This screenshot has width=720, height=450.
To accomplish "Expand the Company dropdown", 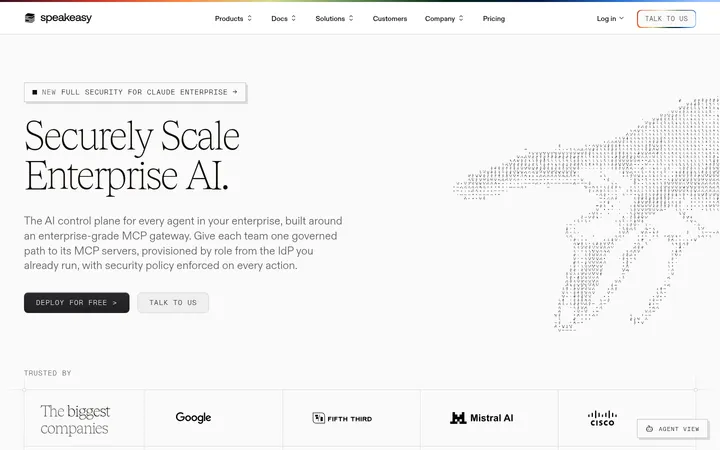I will 444,19.
